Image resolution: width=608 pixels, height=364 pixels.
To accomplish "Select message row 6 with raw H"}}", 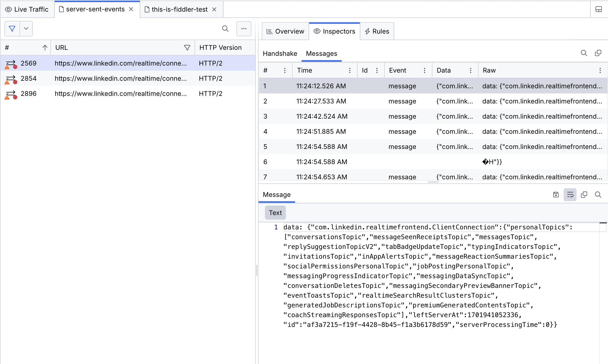I will click(x=433, y=162).
